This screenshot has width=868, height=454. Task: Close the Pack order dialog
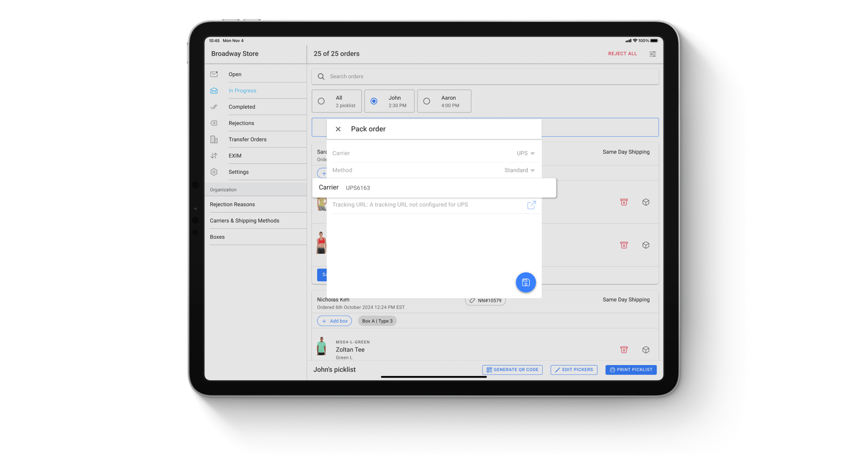tap(338, 129)
